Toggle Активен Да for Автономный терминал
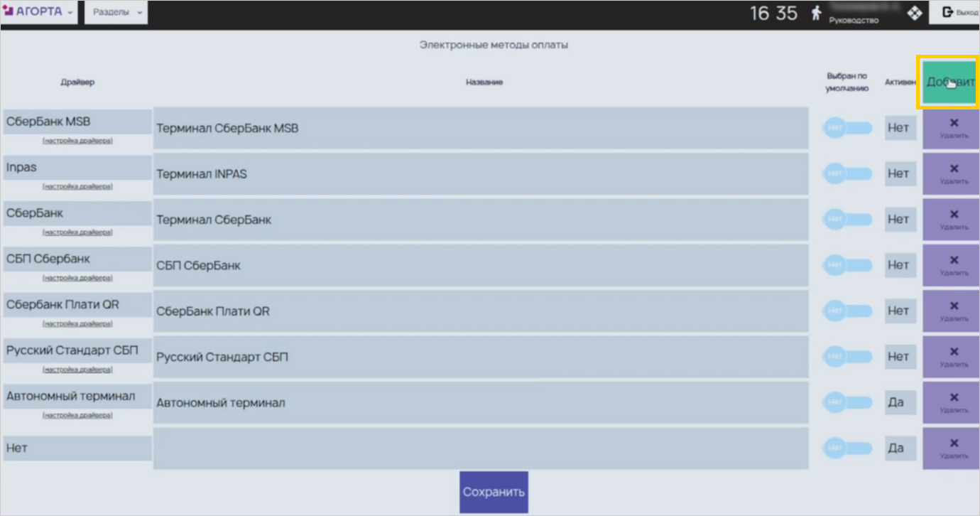 [x=900, y=402]
